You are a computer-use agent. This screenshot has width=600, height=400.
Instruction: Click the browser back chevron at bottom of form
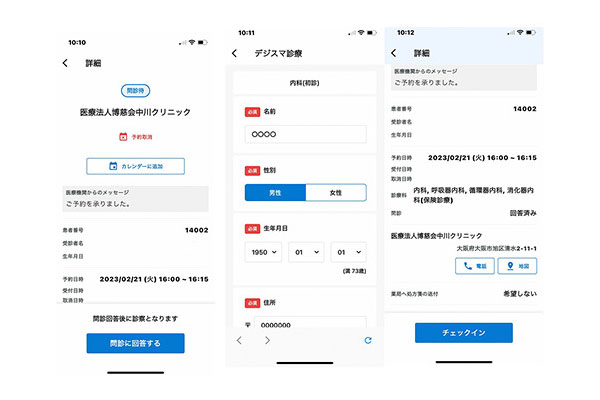239,341
